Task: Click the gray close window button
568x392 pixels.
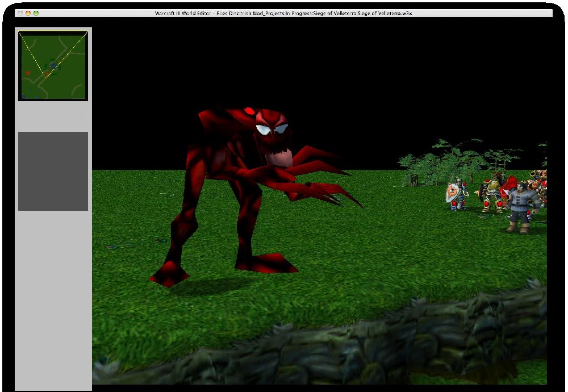Action: click(20, 13)
